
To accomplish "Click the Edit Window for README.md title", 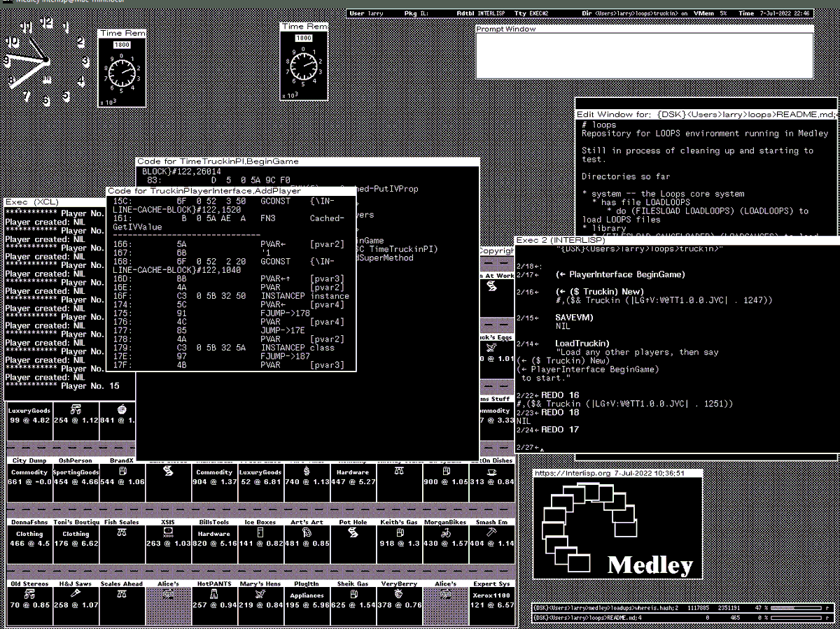I will tap(707, 114).
